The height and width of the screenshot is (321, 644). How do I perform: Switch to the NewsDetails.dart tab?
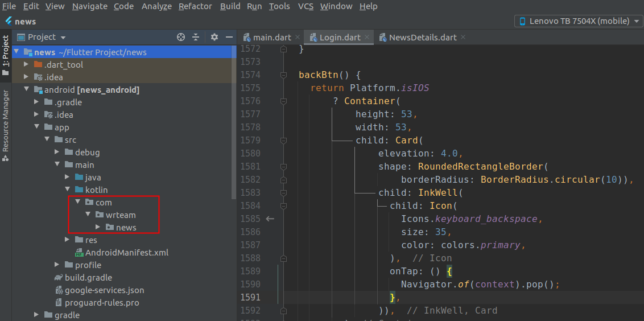[x=422, y=38]
